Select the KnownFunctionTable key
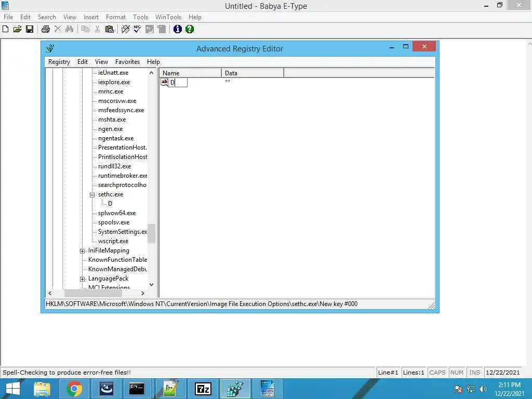 pyautogui.click(x=117, y=260)
